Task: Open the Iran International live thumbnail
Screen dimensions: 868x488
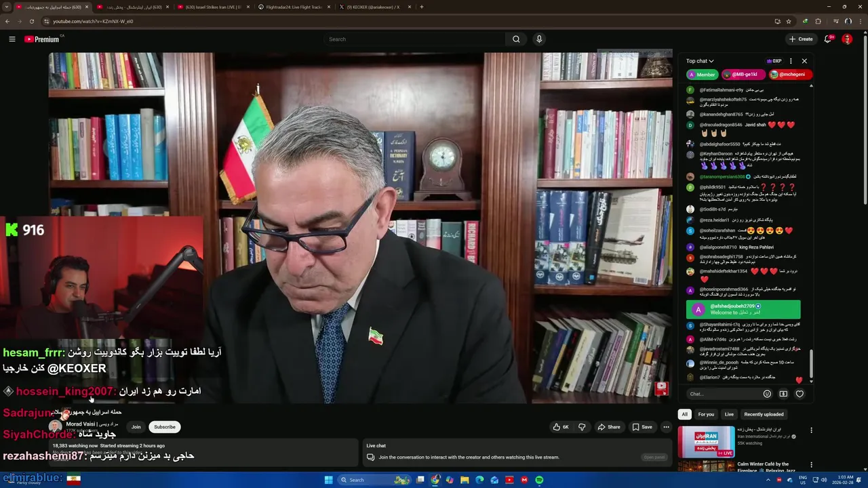Action: 706,441
